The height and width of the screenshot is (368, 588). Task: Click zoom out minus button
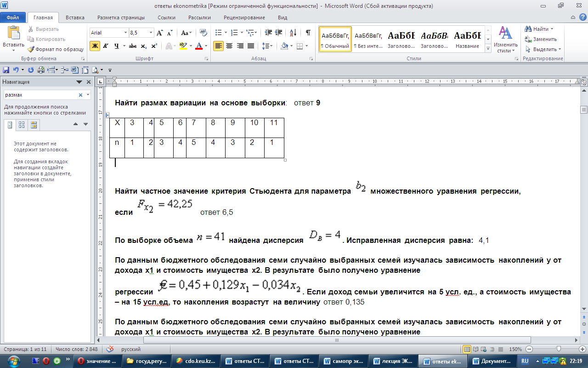tap(530, 349)
